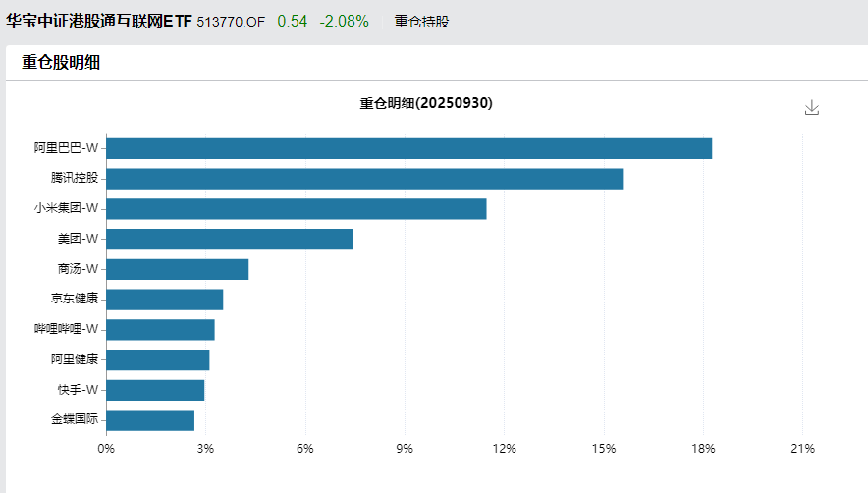Select the 阿里巴巴-W bar in the chart
Image resolution: width=868 pixels, height=493 pixels.
tap(408, 148)
